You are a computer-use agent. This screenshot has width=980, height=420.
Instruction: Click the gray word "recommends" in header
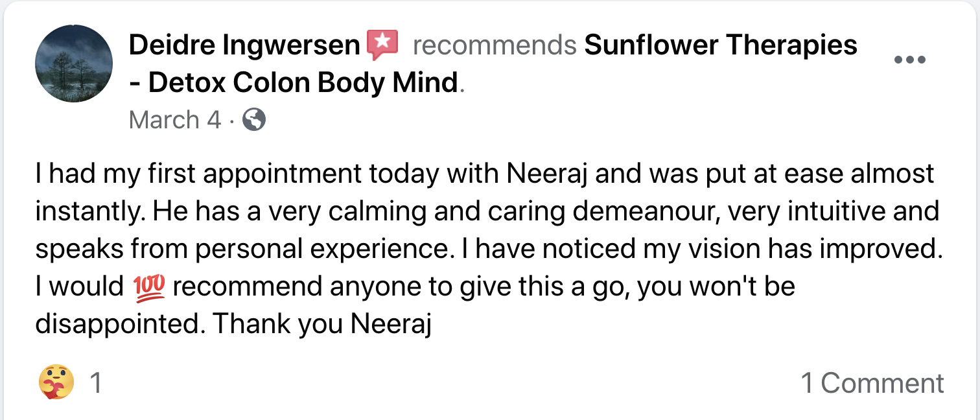[x=495, y=45]
